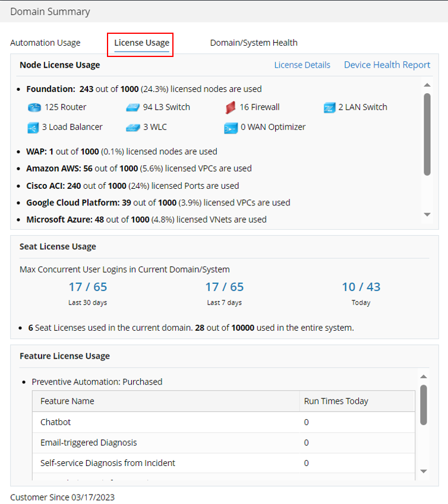This screenshot has height=504, width=448.
Task: Click the Router device icon
Action: (x=33, y=107)
